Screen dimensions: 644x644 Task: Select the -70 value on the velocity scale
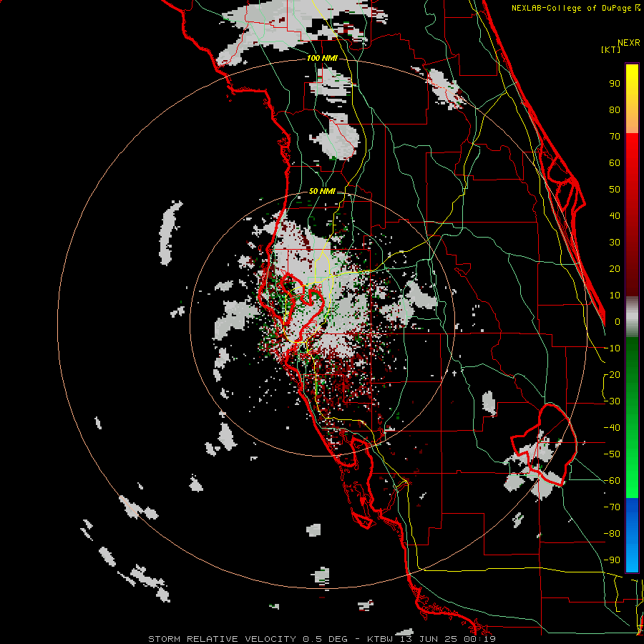click(x=612, y=507)
